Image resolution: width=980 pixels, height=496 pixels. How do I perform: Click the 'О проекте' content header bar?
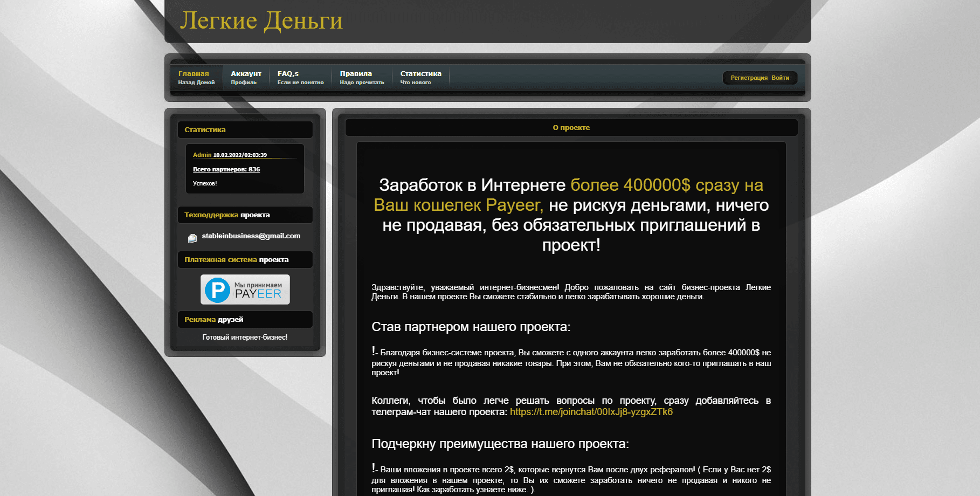click(571, 127)
